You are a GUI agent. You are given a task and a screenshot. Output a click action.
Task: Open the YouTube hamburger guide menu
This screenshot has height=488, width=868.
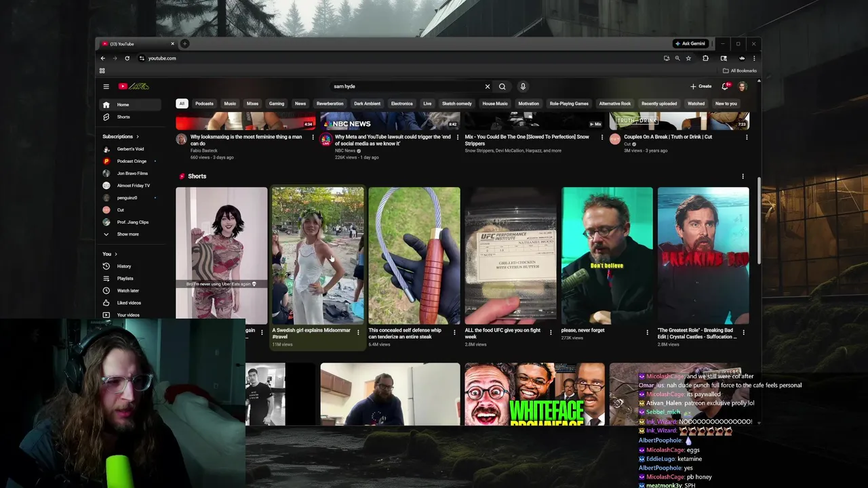pos(106,86)
